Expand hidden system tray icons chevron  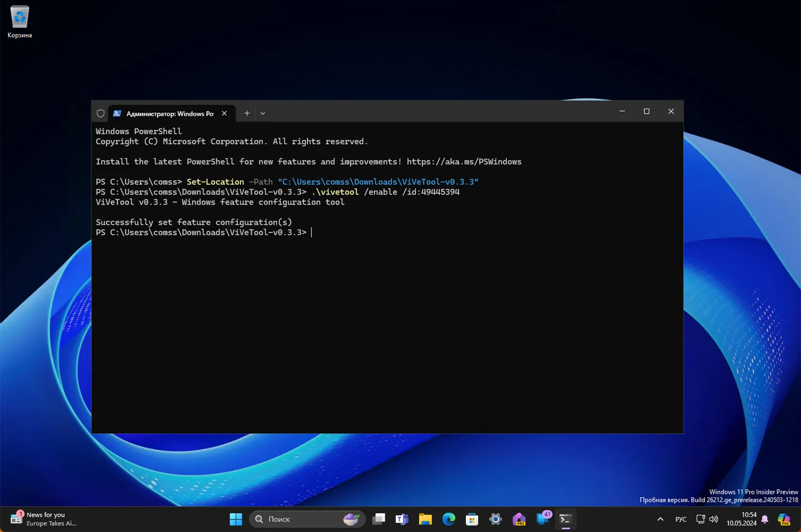(660, 519)
